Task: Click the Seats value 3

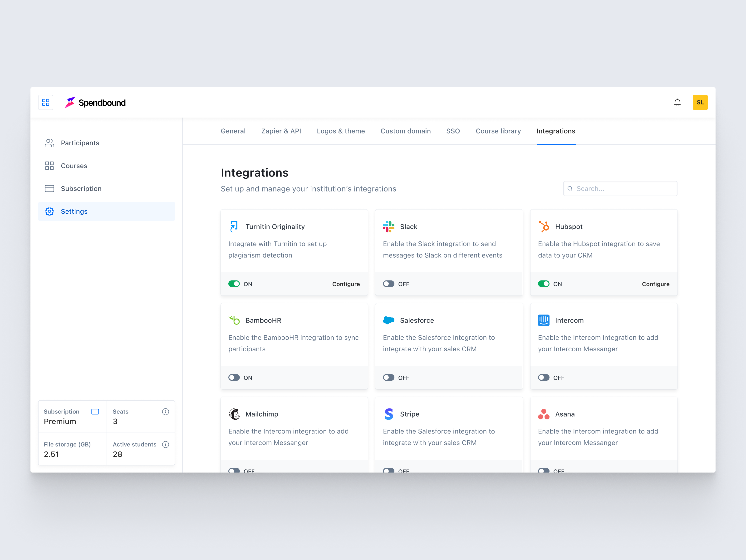Action: click(x=115, y=422)
